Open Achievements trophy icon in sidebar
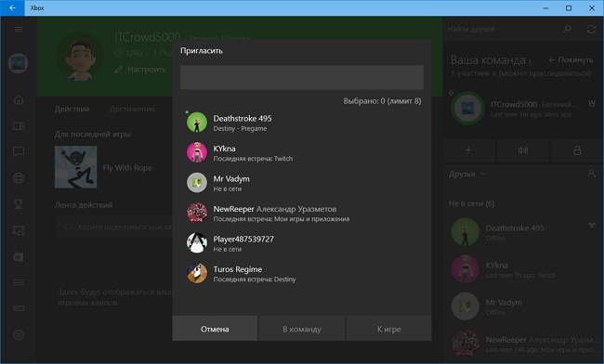 click(x=18, y=204)
